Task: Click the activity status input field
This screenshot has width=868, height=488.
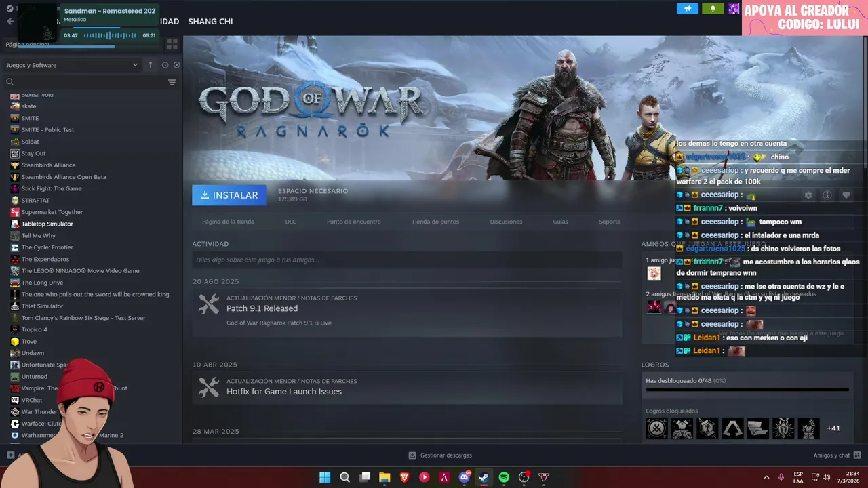Action: tap(407, 260)
